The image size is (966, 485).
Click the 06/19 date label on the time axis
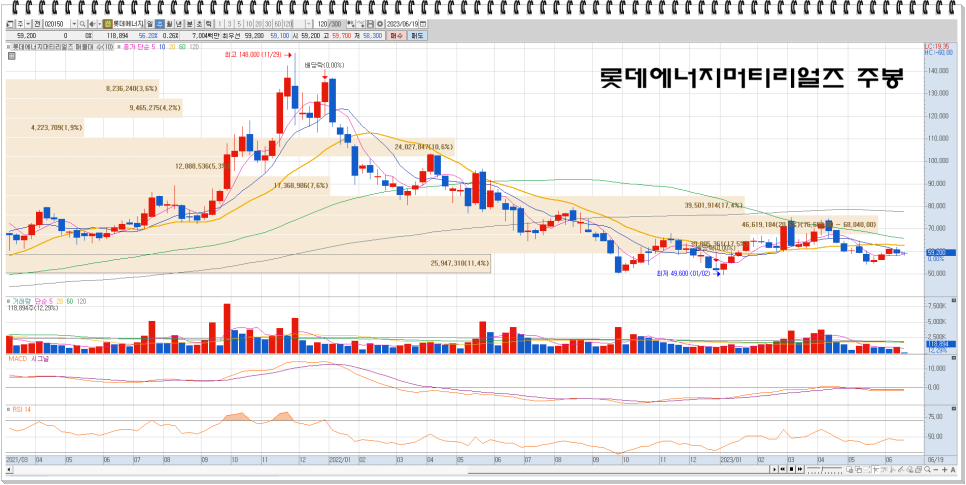pyautogui.click(x=935, y=460)
